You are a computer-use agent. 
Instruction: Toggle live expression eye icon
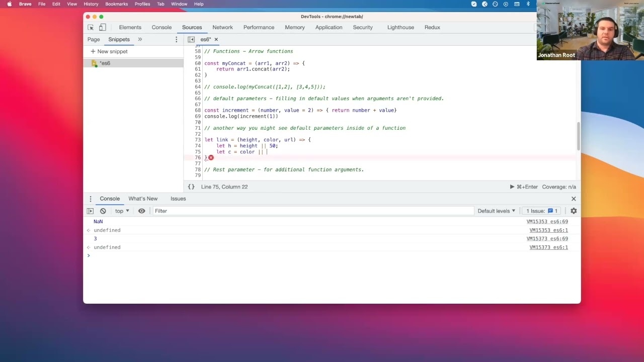pyautogui.click(x=142, y=211)
